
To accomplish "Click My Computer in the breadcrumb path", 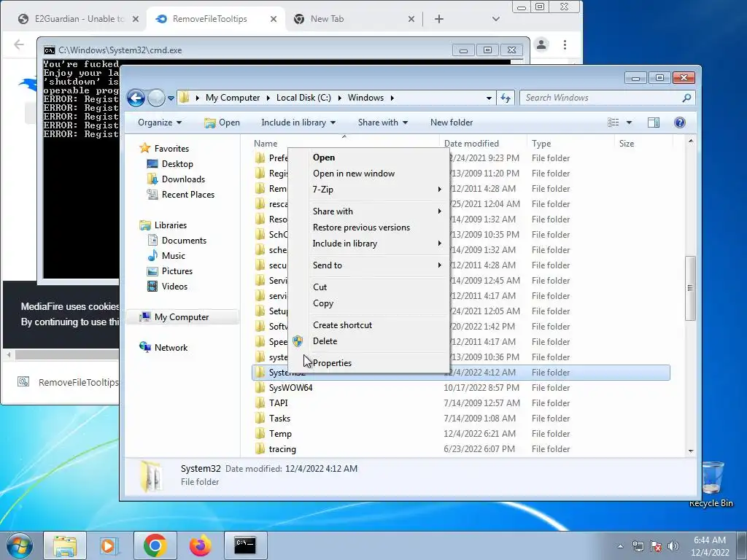I will pyautogui.click(x=233, y=98).
